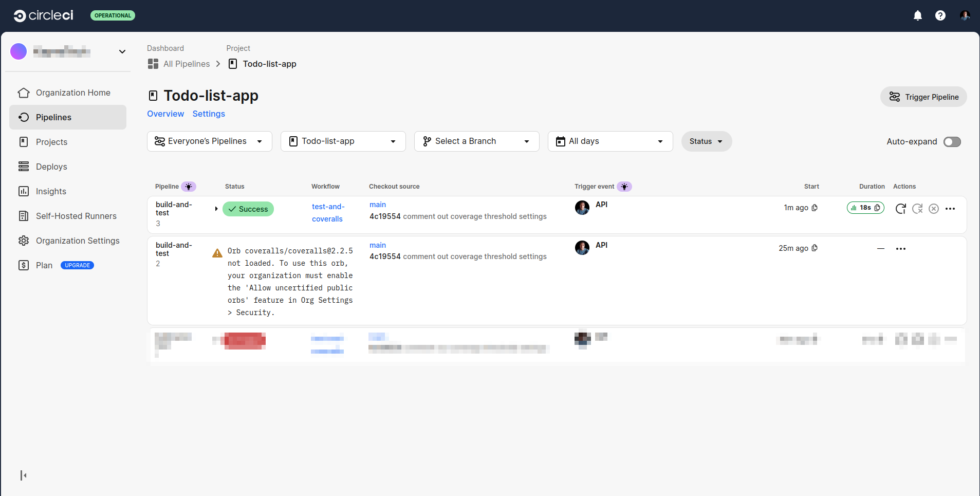
Task: Click All Pipelines breadcrumb
Action: click(x=187, y=64)
